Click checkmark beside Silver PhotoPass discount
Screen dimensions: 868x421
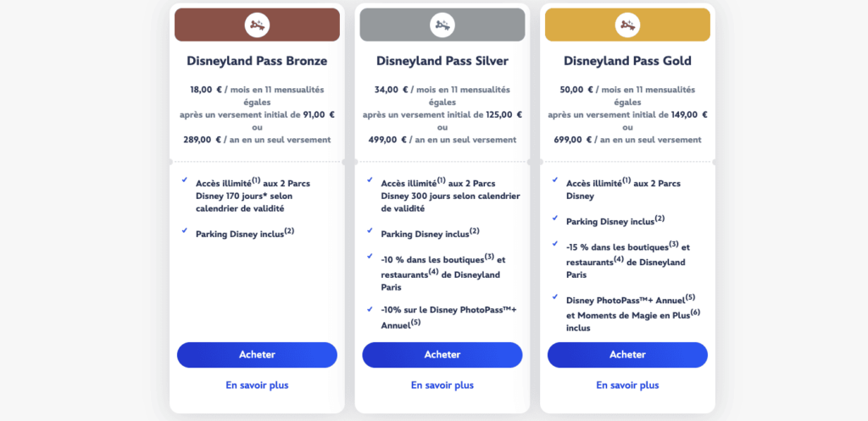[370, 308]
